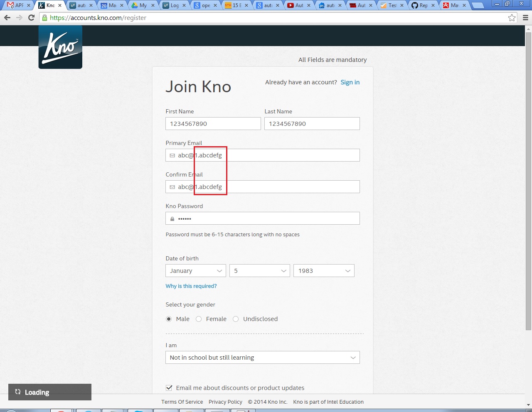532x412 pixels.
Task: Open the birth year dropdown showing 1983
Action: (324, 271)
